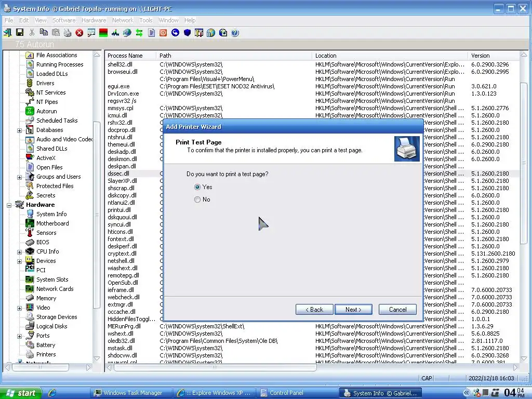This screenshot has width=532, height=399.
Task: Click the Print toolbar icon
Action: [x=68, y=33]
